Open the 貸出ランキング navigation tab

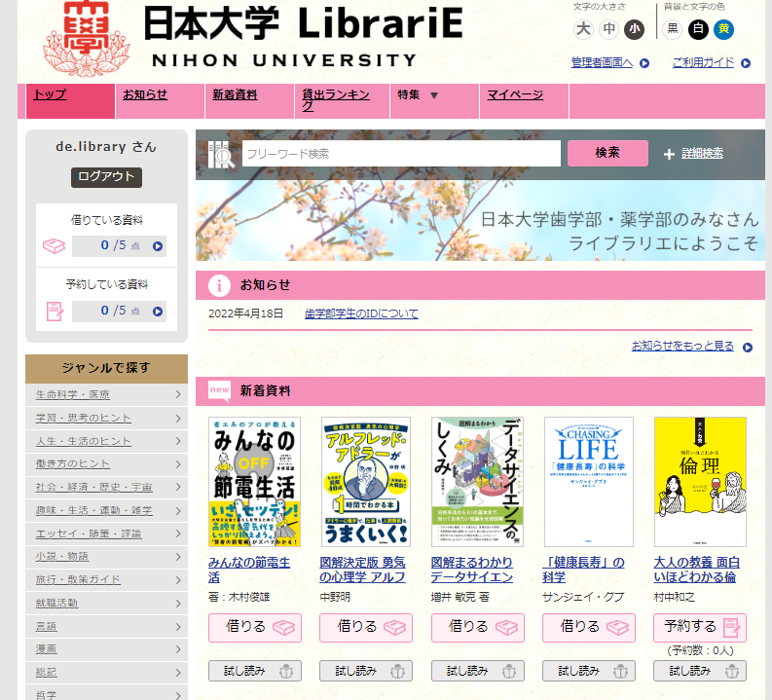[342, 101]
